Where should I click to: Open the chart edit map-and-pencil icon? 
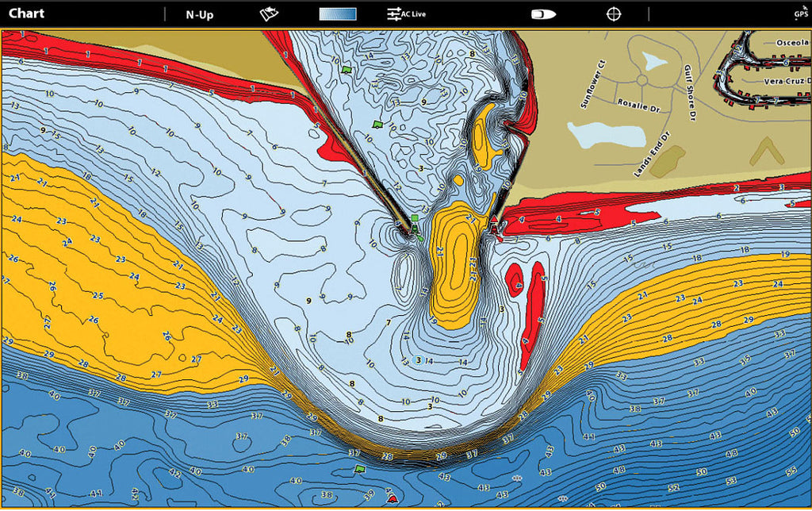click(x=269, y=14)
